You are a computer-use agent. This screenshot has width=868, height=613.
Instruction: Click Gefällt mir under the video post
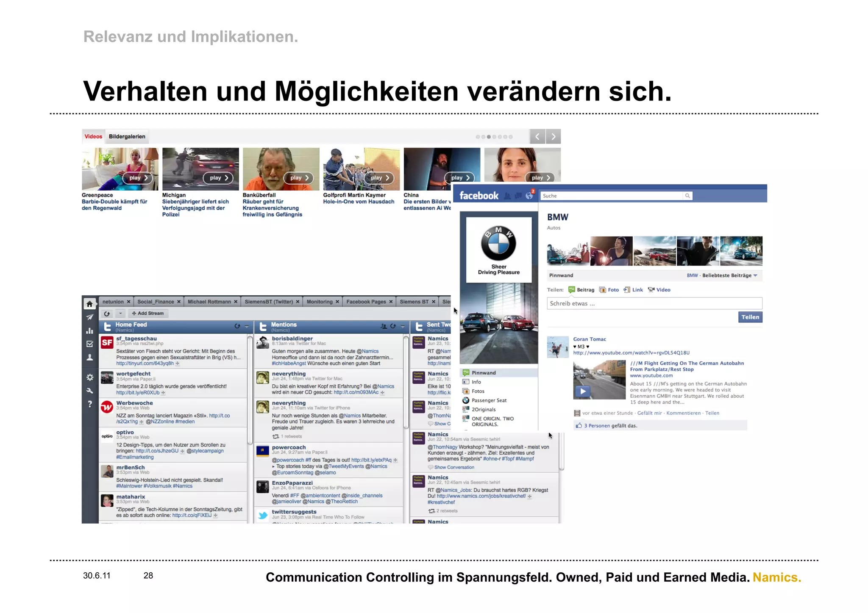coord(649,413)
